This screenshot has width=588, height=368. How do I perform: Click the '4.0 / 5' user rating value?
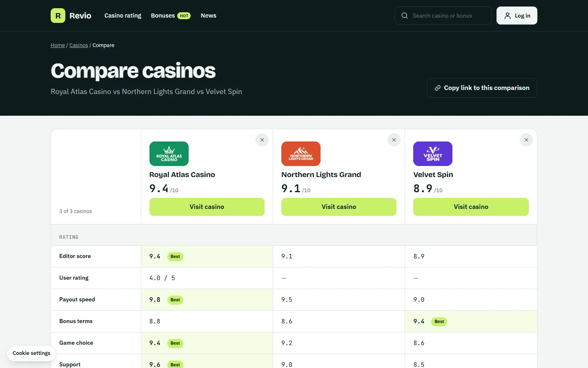tap(162, 278)
